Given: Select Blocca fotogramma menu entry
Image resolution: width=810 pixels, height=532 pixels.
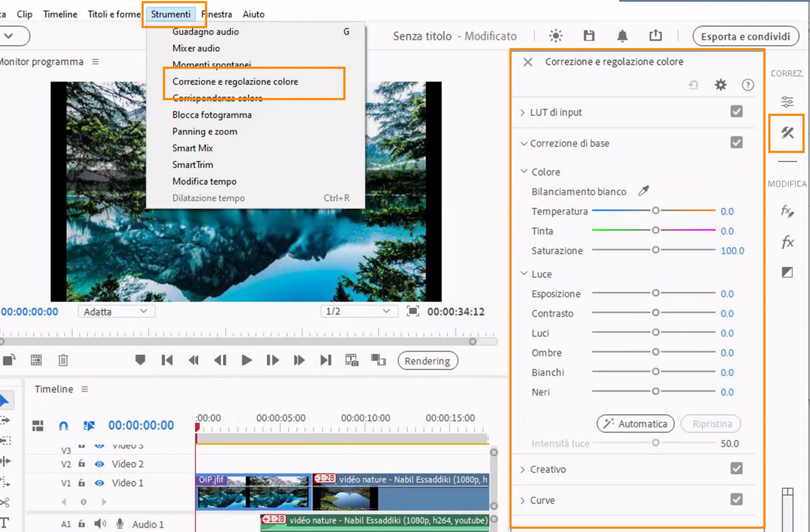Looking at the screenshot, I should tap(212, 115).
